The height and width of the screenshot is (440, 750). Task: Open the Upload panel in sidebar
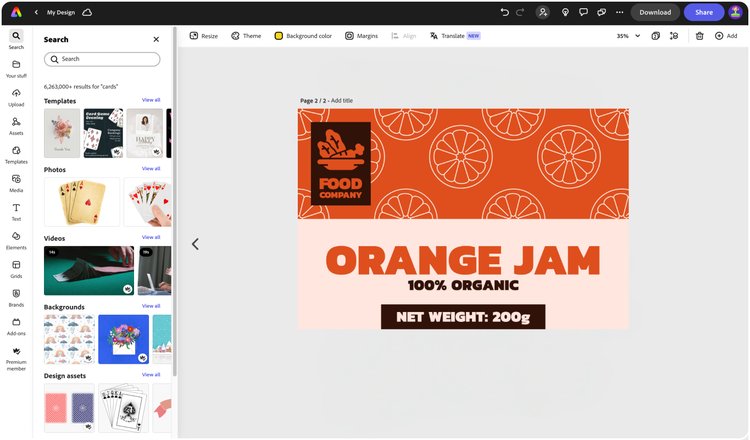tap(16, 97)
